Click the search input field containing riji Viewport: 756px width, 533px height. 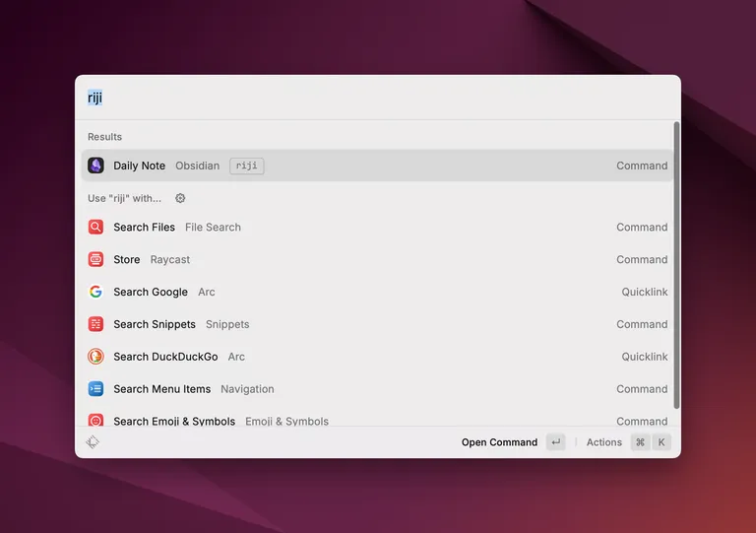[x=374, y=98]
